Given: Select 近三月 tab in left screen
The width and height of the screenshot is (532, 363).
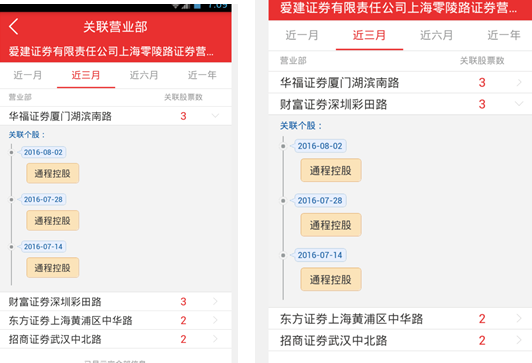Looking at the screenshot, I should point(86,75).
